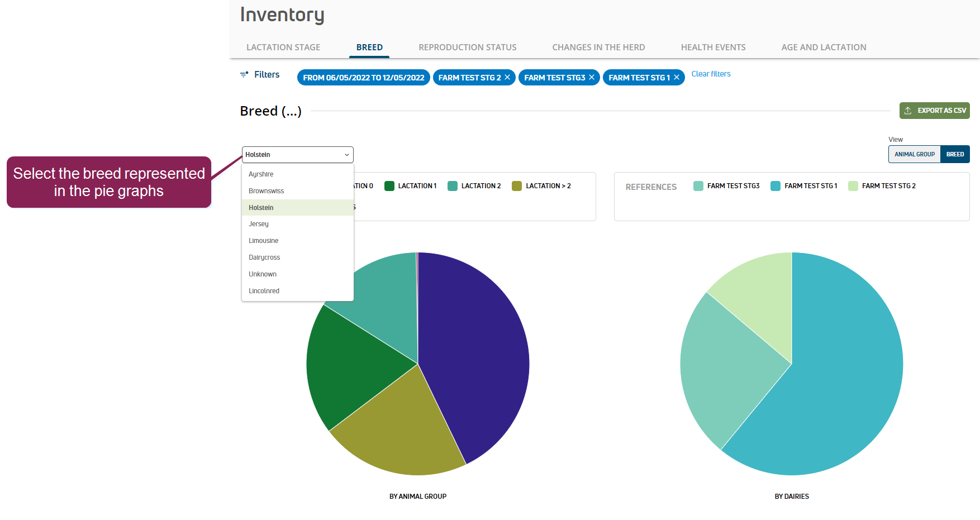Click the export icon on Export as CSV
Viewport: 980px width, 520px height.
click(908, 111)
